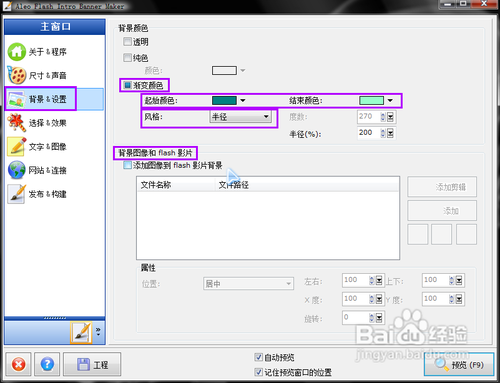Open the 选择&效果 fireworks icon
The image size is (500, 383).
[x=17, y=123]
